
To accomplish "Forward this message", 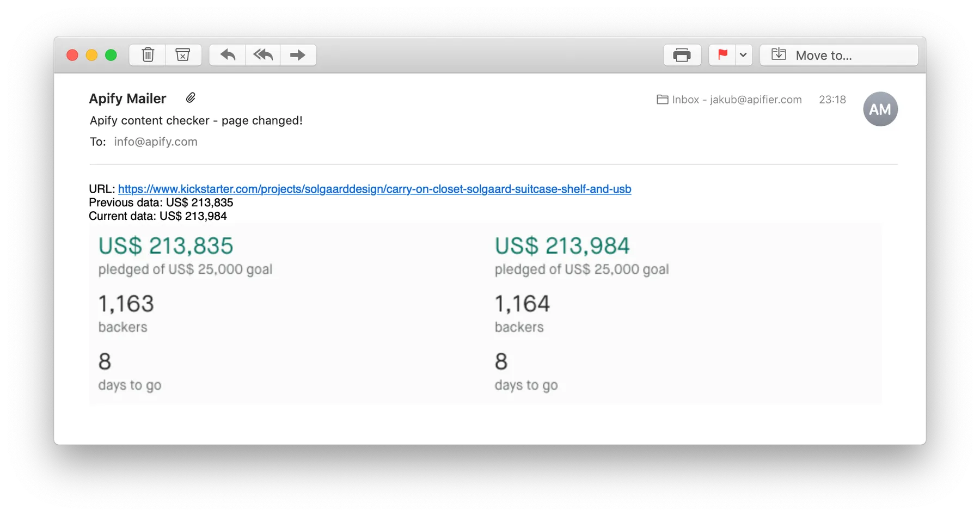I will [298, 55].
